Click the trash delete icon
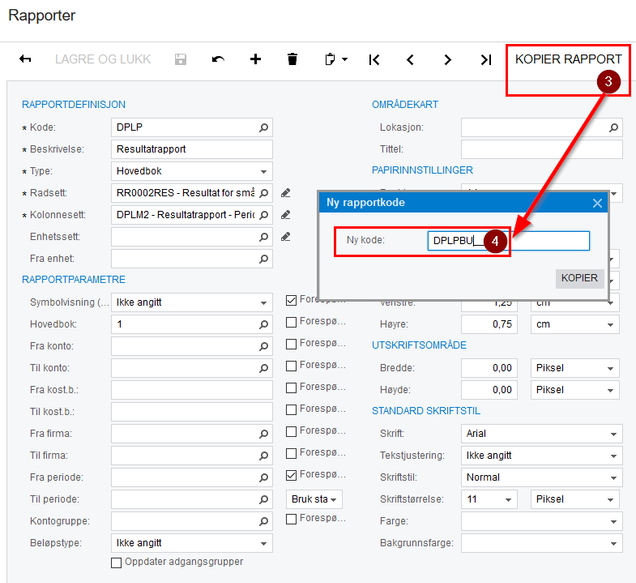Viewport: 636px width, 583px height. point(292,59)
